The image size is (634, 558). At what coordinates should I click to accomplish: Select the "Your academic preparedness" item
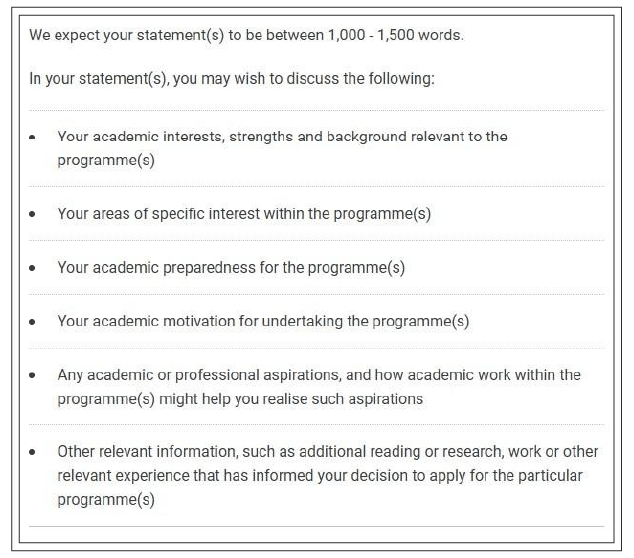click(231, 268)
